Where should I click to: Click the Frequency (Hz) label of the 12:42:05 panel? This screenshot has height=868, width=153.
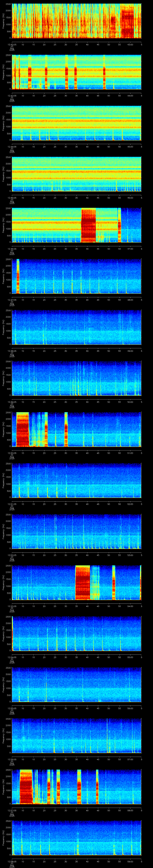tap(3, 21)
